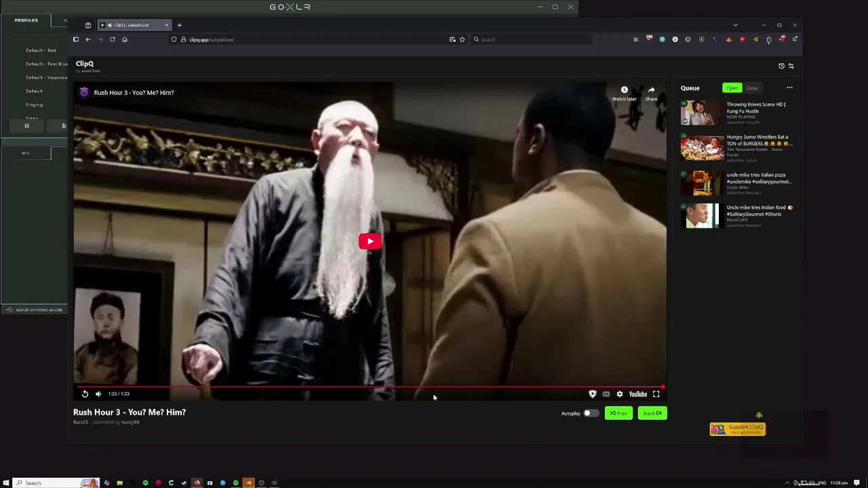This screenshot has width=868, height=488.
Task: Select the ClipQ browser tab
Action: (x=134, y=25)
